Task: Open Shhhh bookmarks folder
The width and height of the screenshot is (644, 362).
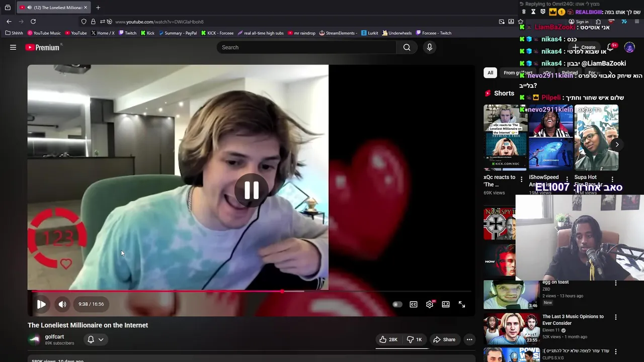Action: coord(14,33)
